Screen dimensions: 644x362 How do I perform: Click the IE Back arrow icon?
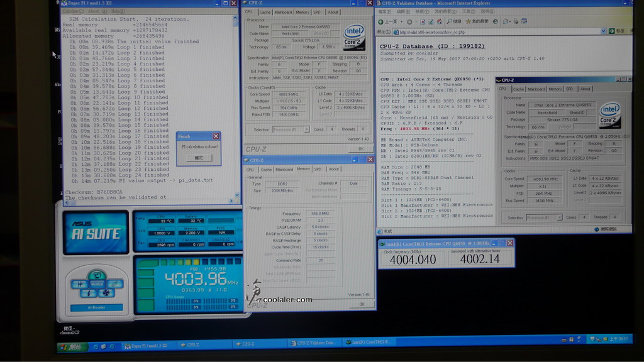click(380, 22)
